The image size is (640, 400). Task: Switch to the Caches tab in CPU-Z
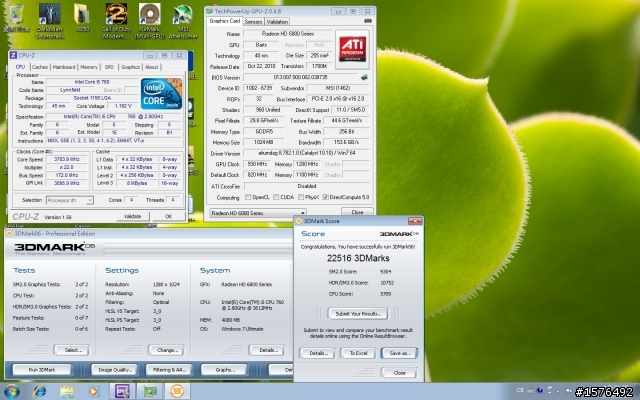pos(40,67)
